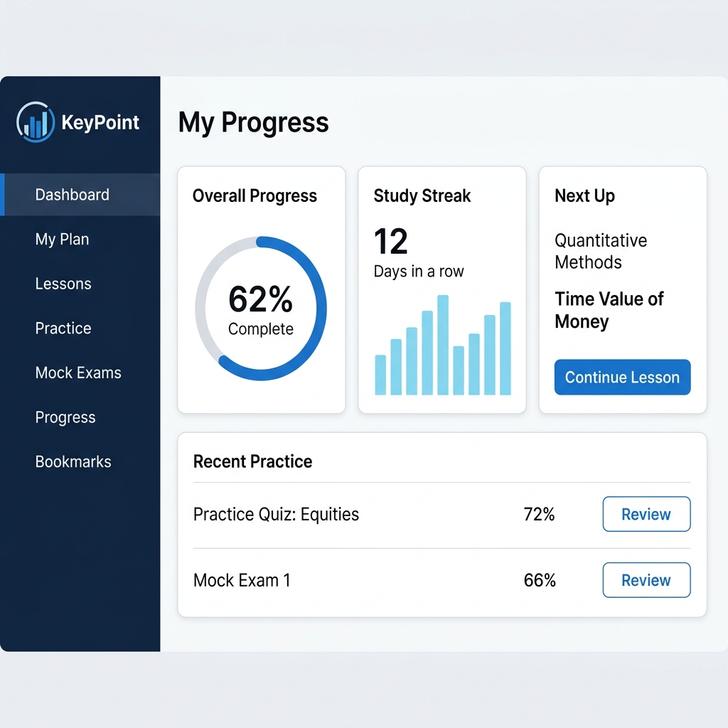Click the Mock Exam 1 row label
Image resolution: width=728 pixels, height=728 pixels.
coord(242,580)
